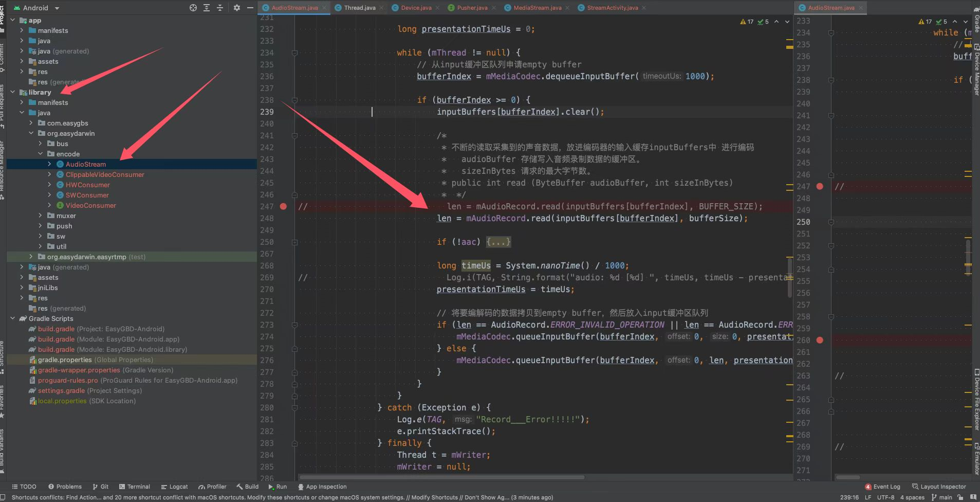The width and height of the screenshot is (980, 502).
Task: Switch to the Thread.java tab
Action: (359, 8)
